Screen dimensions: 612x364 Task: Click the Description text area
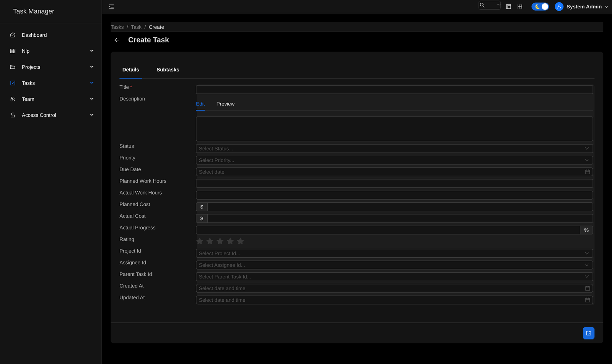(394, 129)
